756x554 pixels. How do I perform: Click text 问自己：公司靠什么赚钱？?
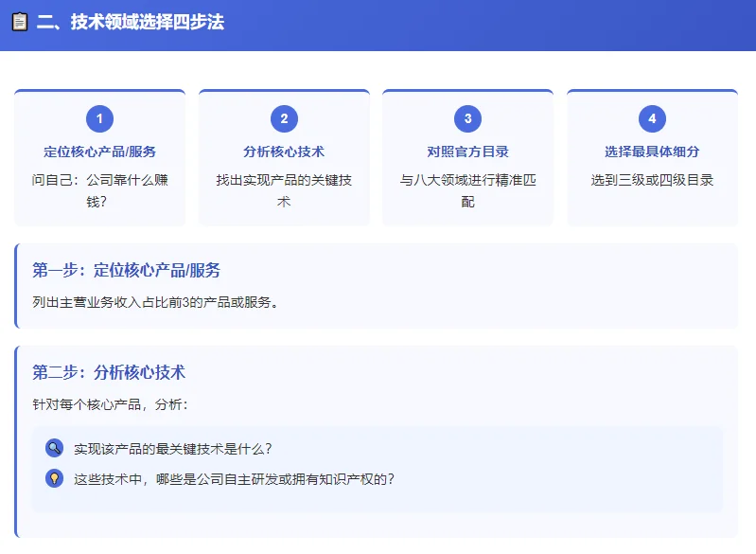[x=99, y=190]
